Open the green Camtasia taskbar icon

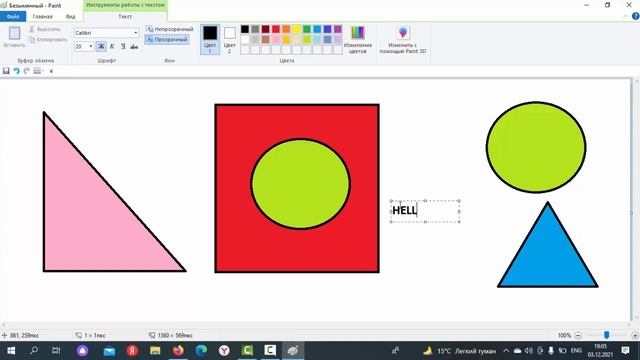[247, 351]
